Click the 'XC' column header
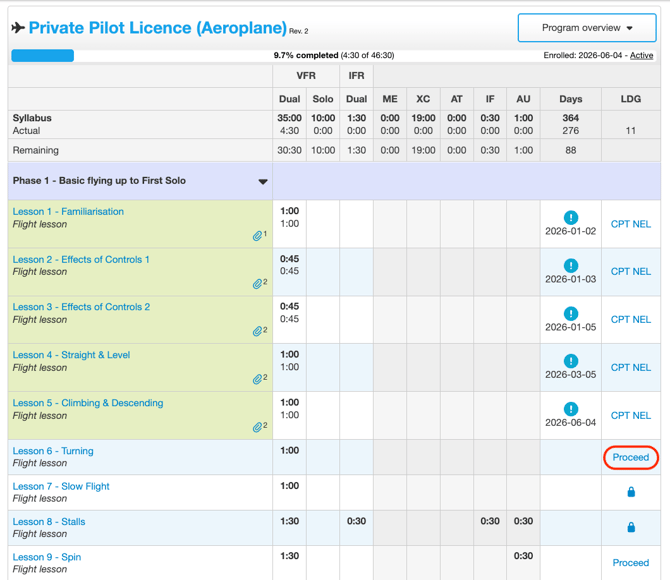Viewport: 670px width, 580px height. [x=423, y=99]
